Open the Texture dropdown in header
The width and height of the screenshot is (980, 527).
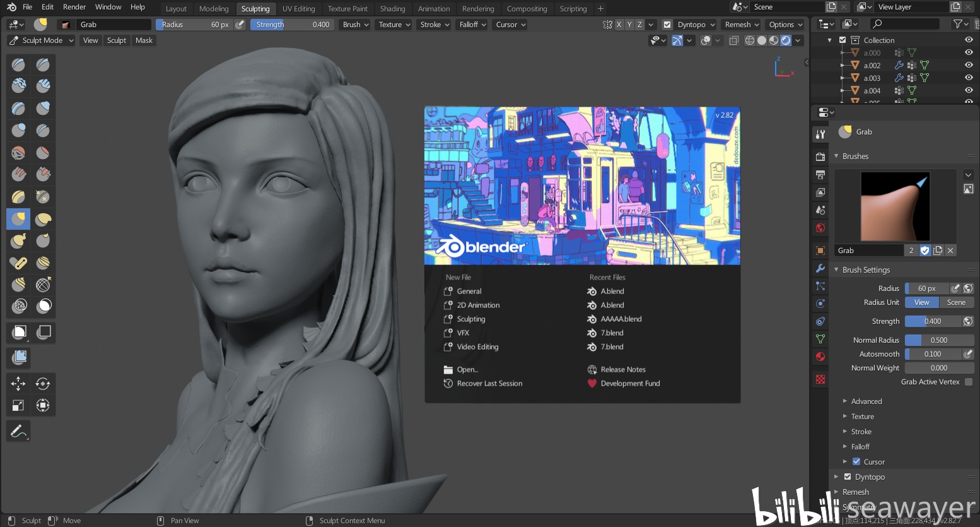coord(394,25)
